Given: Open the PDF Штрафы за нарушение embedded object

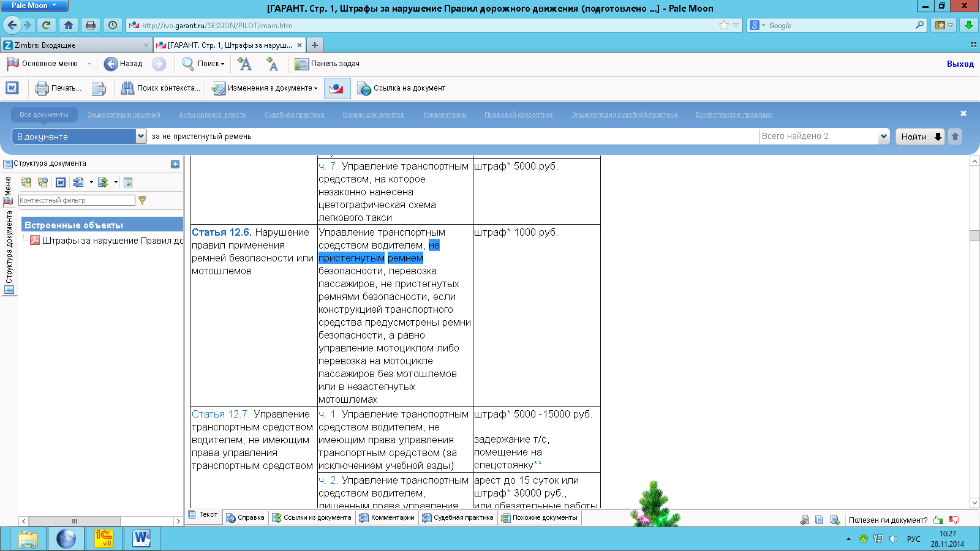Looking at the screenshot, I should pyautogui.click(x=107, y=241).
